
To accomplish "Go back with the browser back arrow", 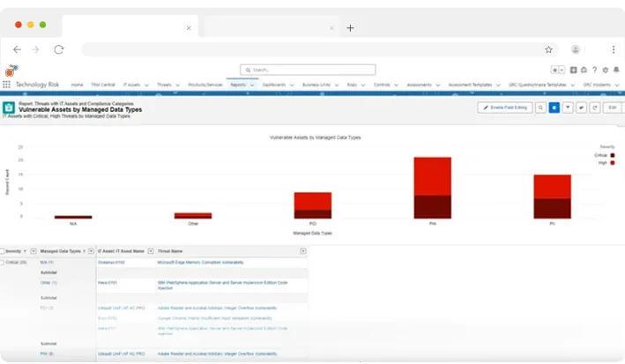I will point(17,49).
